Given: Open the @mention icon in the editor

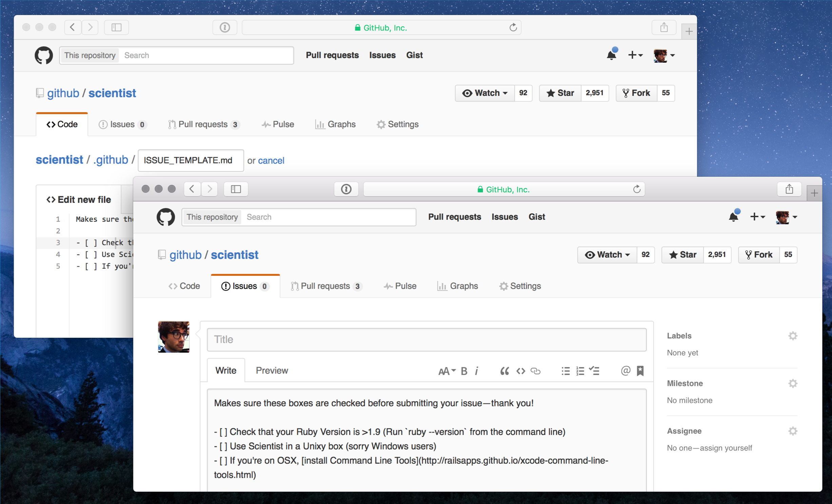Looking at the screenshot, I should 625,371.
